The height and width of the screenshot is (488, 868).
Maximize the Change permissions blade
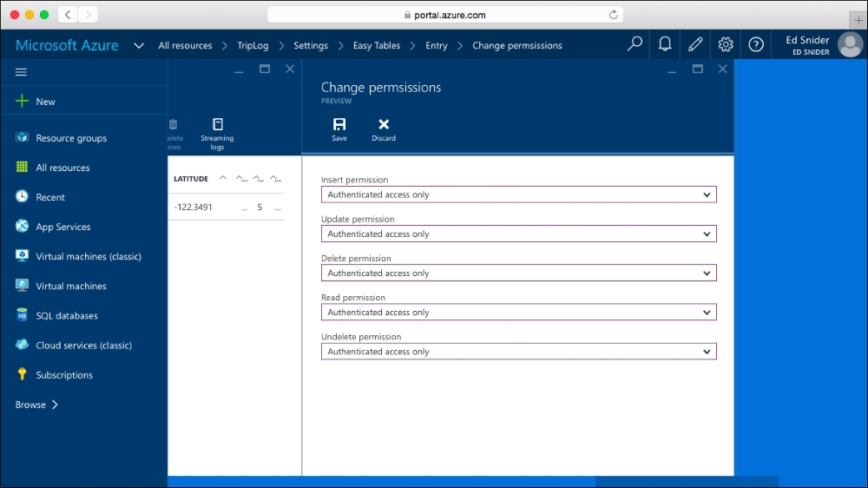tap(698, 69)
